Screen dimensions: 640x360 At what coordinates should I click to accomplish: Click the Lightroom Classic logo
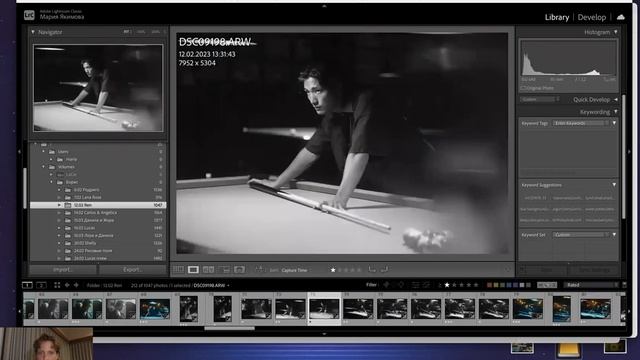pyautogui.click(x=29, y=16)
